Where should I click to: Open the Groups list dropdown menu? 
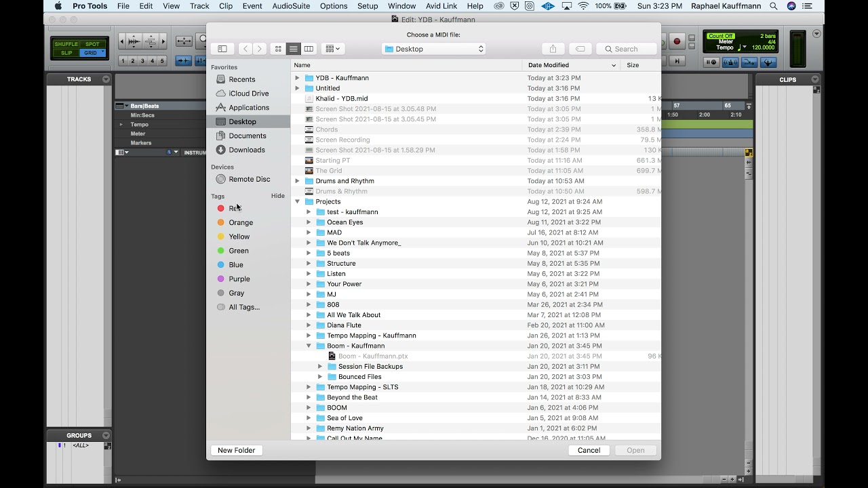(106, 435)
